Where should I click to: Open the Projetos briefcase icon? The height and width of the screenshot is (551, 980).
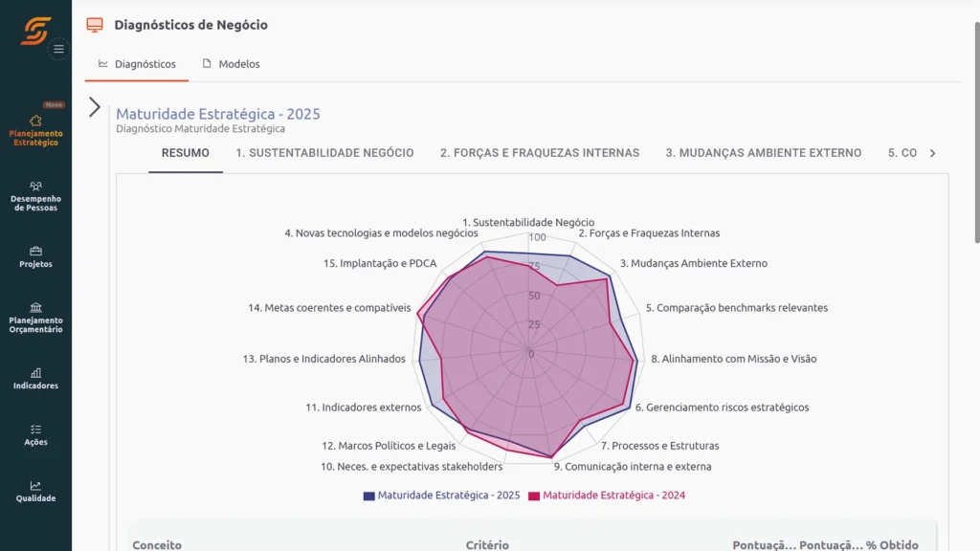click(35, 252)
